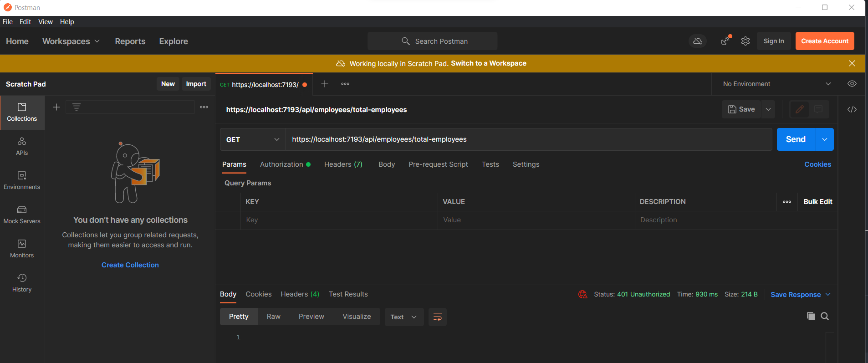
Task: Switch to response Headers (4) tab
Action: pyautogui.click(x=300, y=294)
